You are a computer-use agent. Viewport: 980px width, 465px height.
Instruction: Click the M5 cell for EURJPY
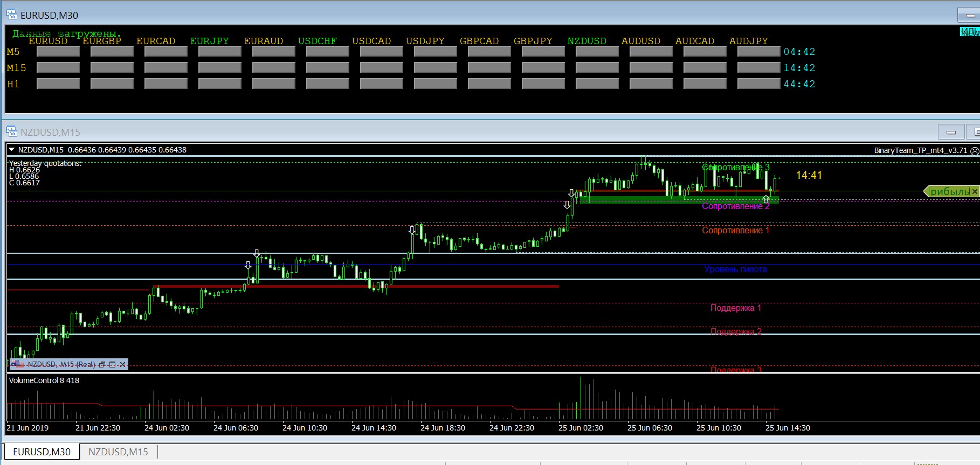[220, 52]
